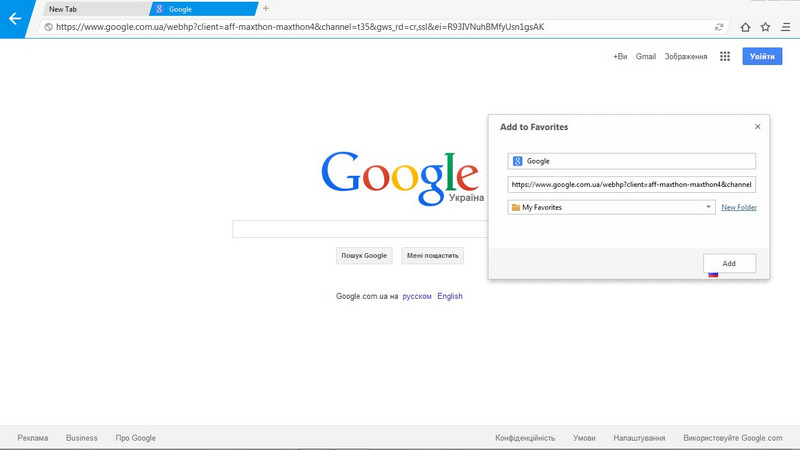800x450 pixels.
Task: Click the Google Україна logo
Action: (402, 178)
